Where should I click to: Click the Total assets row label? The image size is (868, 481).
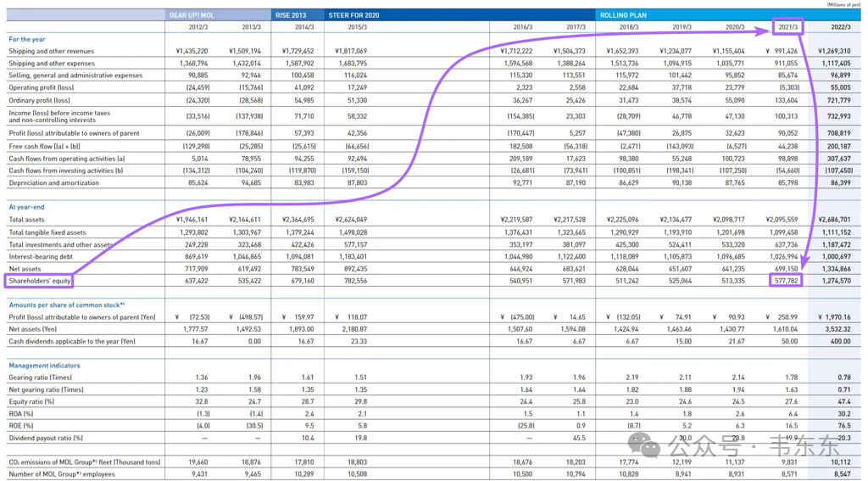pyautogui.click(x=26, y=220)
